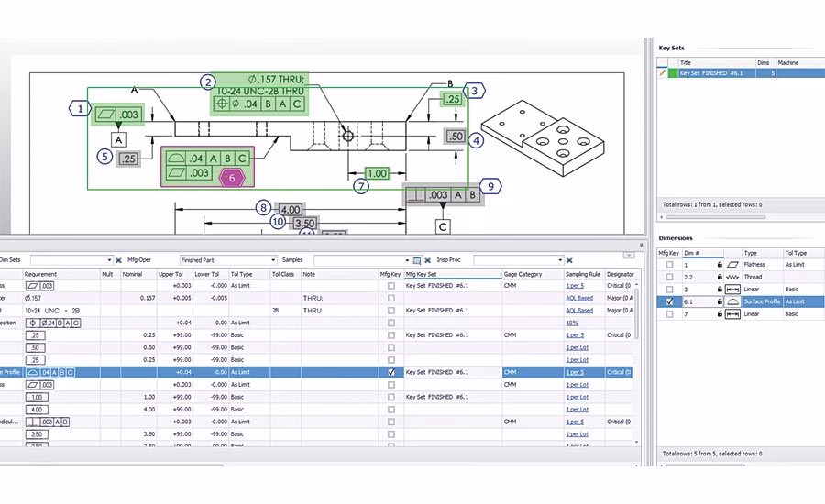Clear the Dim Sets filter with X icon

pos(118,260)
